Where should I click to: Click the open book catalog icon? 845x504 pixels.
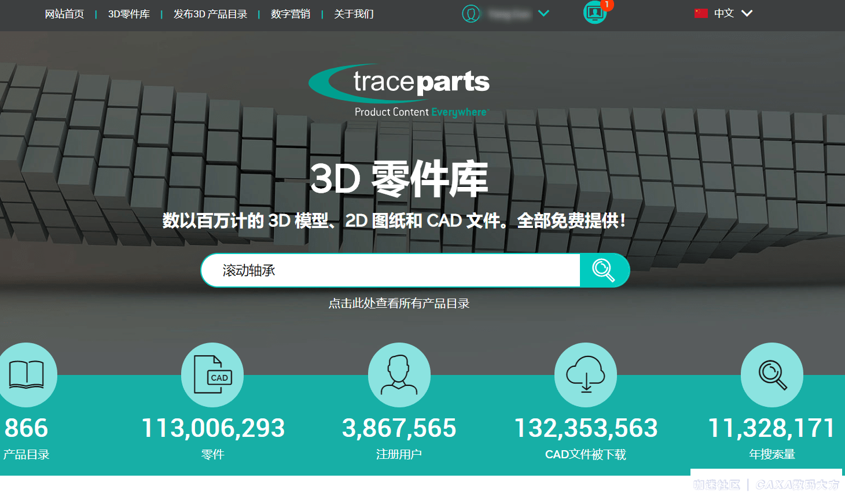26,375
